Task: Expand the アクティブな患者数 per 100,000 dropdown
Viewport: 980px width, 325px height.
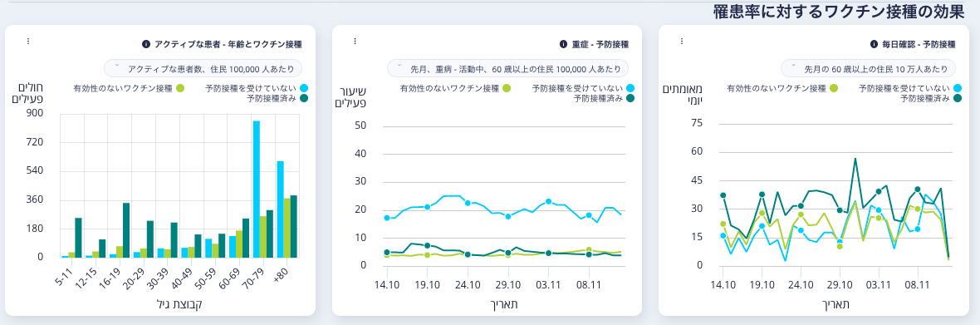Action: [203, 68]
